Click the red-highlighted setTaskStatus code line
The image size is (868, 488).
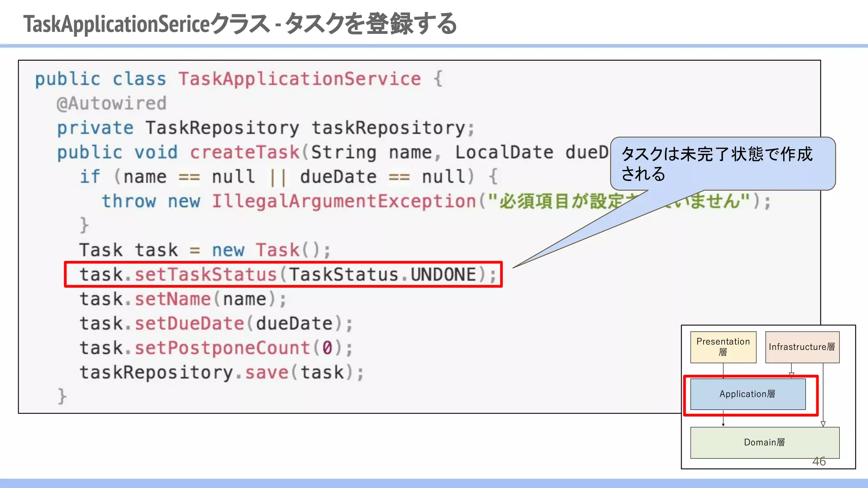(x=283, y=274)
